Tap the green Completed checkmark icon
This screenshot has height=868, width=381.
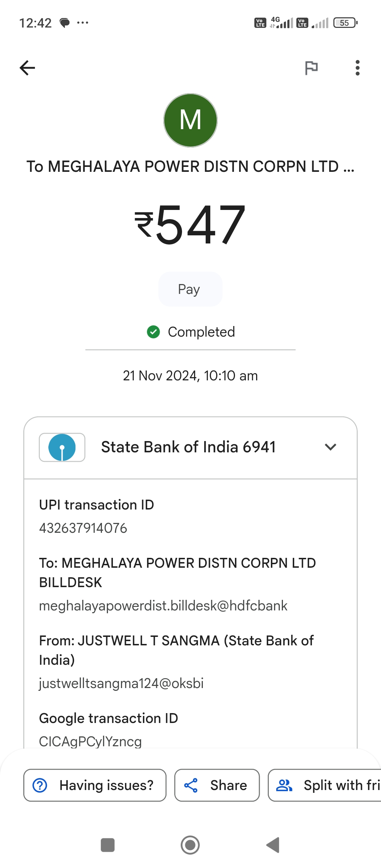pyautogui.click(x=153, y=332)
